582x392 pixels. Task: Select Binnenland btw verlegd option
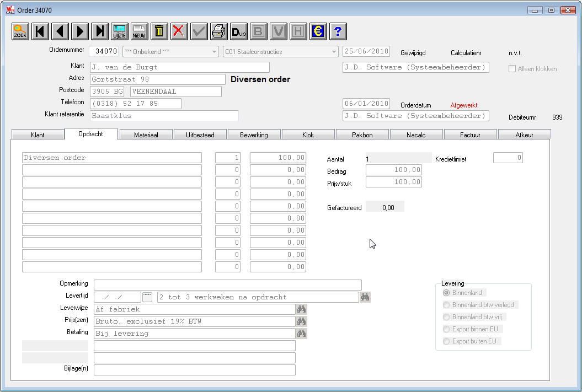pos(446,305)
